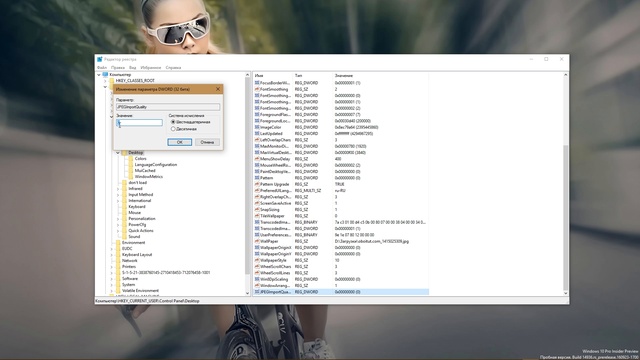Select the Десятичная (decimal) radio button
The width and height of the screenshot is (640, 360).
coord(173,129)
